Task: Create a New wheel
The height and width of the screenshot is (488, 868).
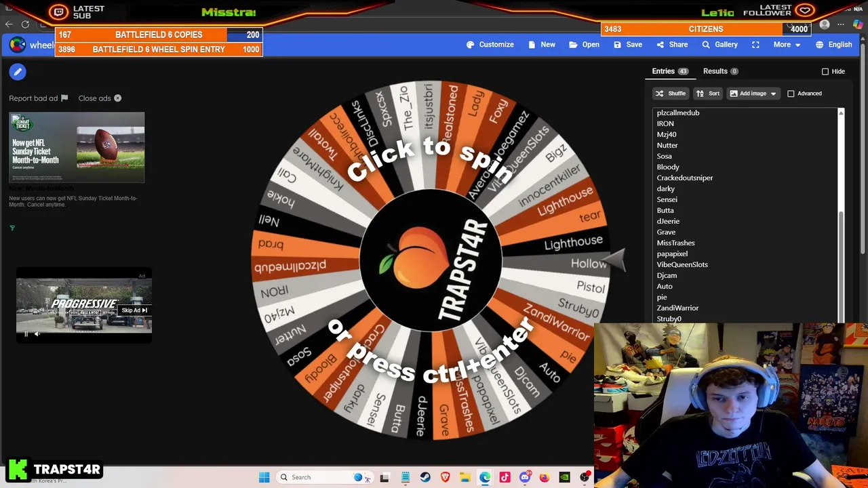Action: point(541,45)
